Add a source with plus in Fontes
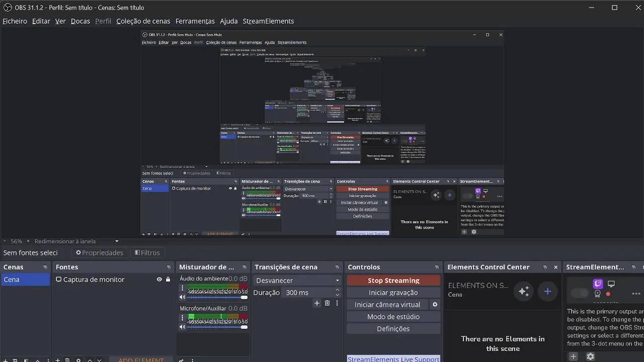The height and width of the screenshot is (362, 644). (58, 360)
